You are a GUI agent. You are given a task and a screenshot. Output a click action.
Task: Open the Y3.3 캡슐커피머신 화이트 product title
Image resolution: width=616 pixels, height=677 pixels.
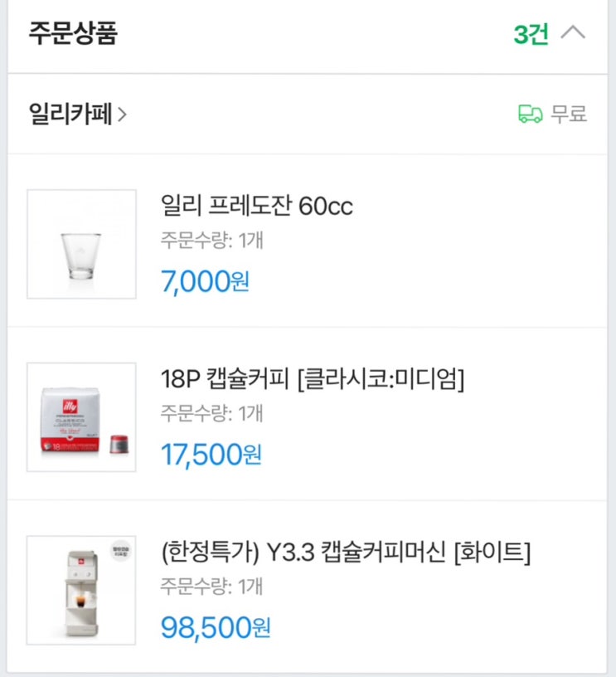tap(346, 552)
